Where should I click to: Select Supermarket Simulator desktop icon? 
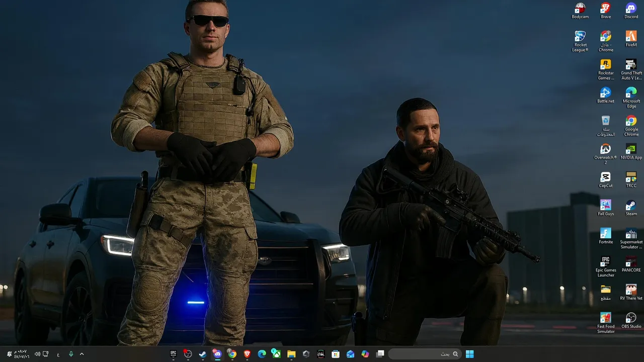631,238
